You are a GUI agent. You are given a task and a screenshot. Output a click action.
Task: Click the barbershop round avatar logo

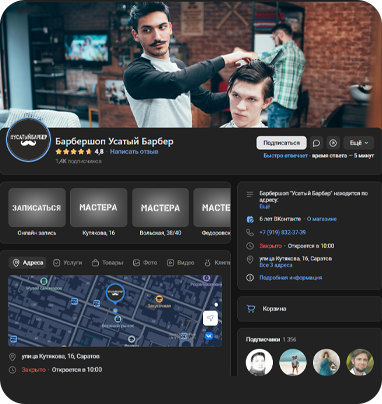28,140
